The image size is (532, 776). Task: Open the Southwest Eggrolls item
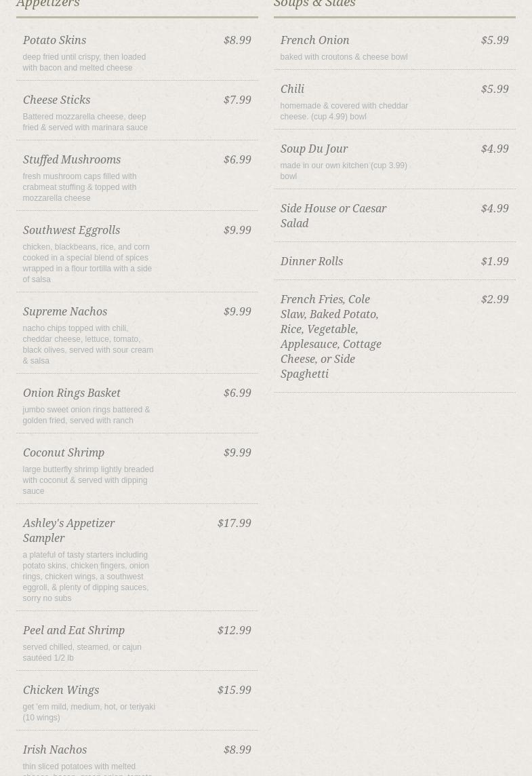point(71,231)
